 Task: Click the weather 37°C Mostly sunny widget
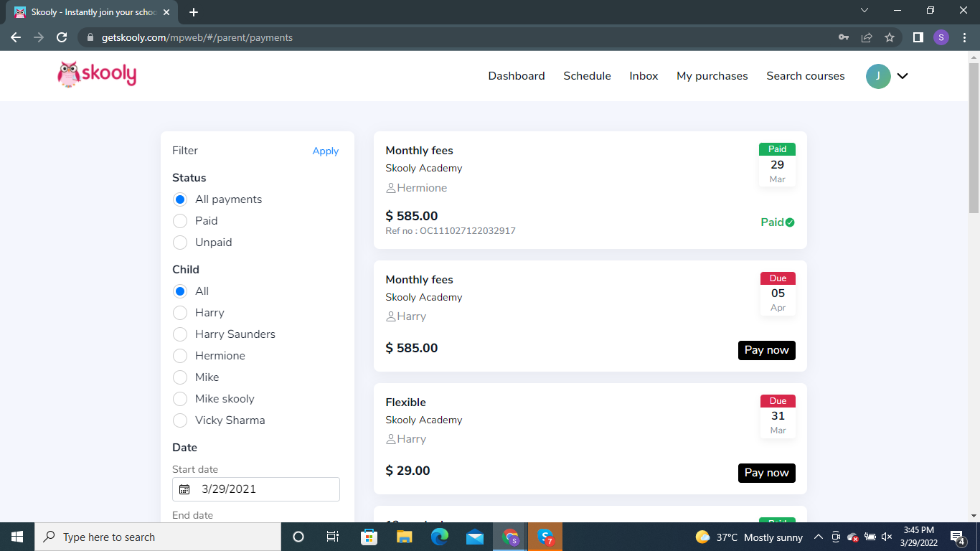[749, 537]
